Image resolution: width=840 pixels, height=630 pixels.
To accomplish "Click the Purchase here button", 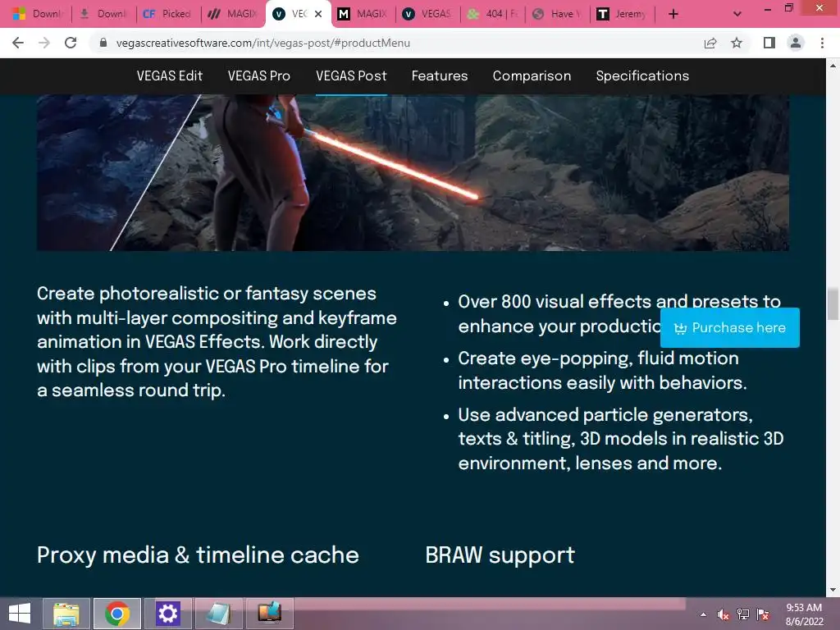I will (729, 327).
